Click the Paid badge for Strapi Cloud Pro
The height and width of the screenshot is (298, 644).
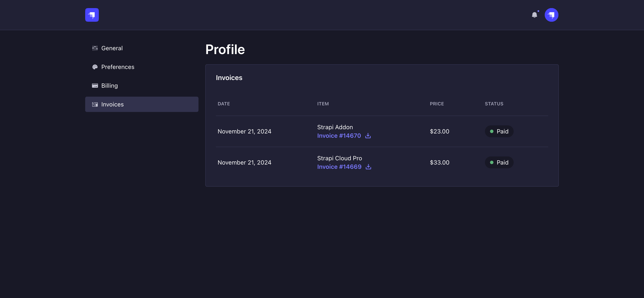[499, 162]
